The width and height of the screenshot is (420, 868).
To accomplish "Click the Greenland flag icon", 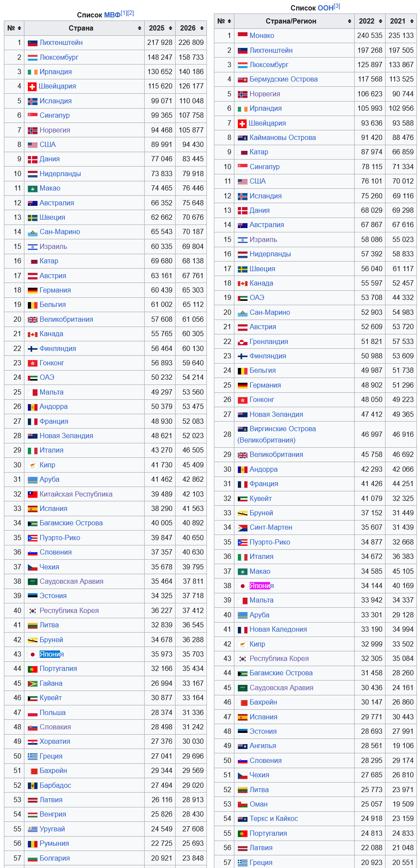I will [x=243, y=342].
